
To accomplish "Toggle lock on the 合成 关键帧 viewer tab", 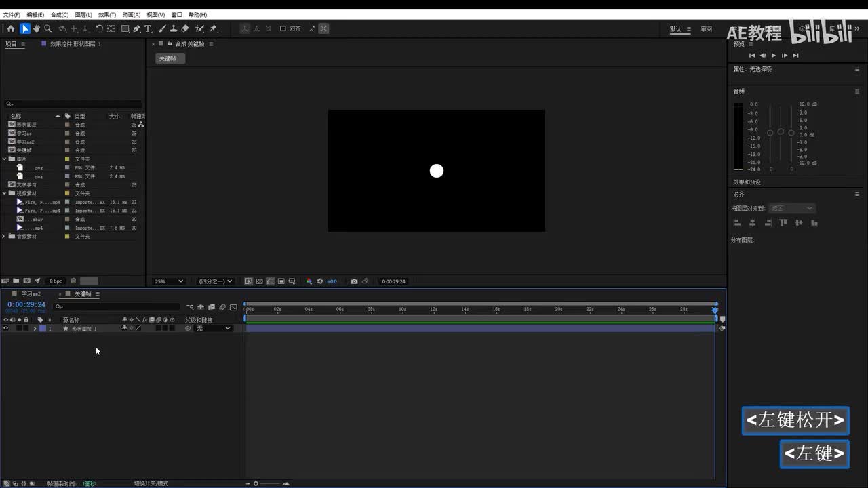I will 170,44.
